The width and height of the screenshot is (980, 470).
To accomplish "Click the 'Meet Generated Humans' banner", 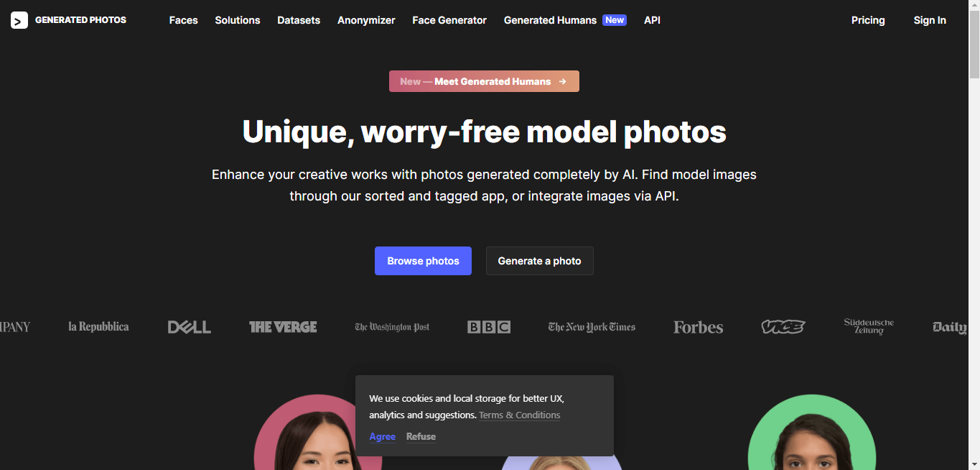I will tap(484, 81).
